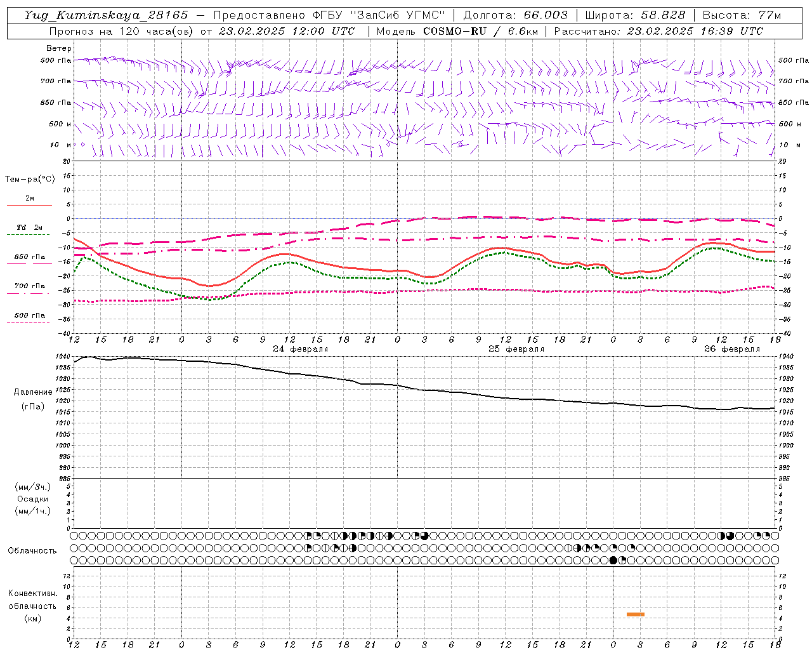Select the Долгота: 66.003 value
812x650 pixels.
coord(515,15)
